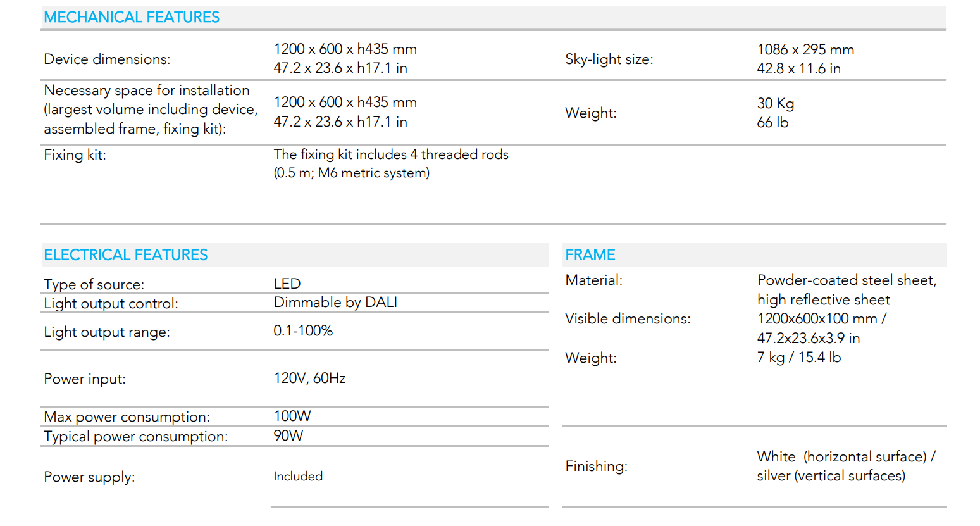Viewport: 980px width, 526px height.
Task: Select the 90W typical power value
Action: [288, 435]
